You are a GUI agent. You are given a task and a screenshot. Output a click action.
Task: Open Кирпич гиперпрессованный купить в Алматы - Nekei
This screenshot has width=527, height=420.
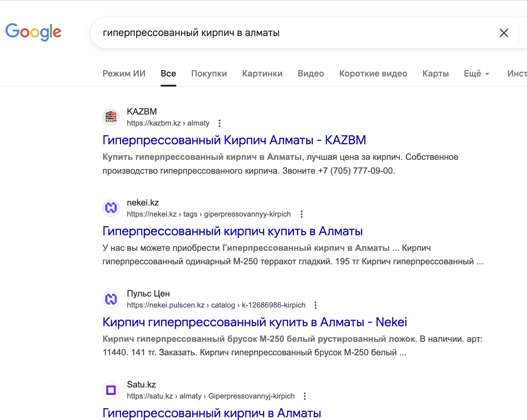(255, 322)
